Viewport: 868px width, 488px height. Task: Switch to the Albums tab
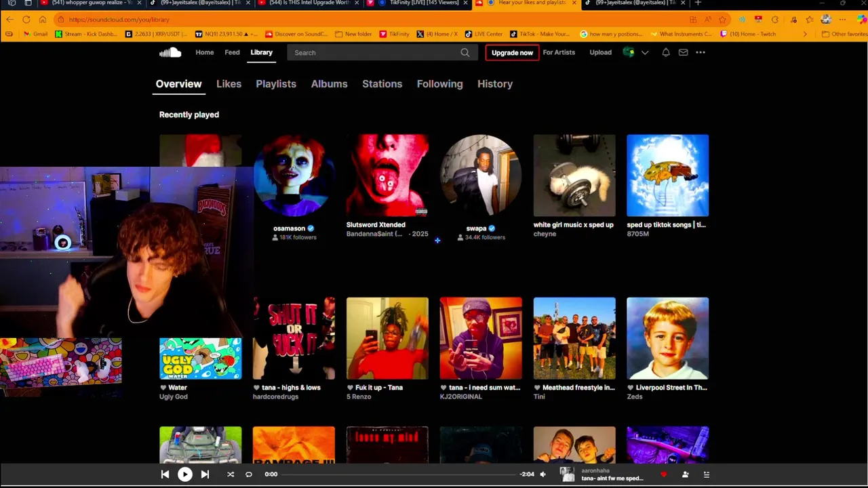329,84
